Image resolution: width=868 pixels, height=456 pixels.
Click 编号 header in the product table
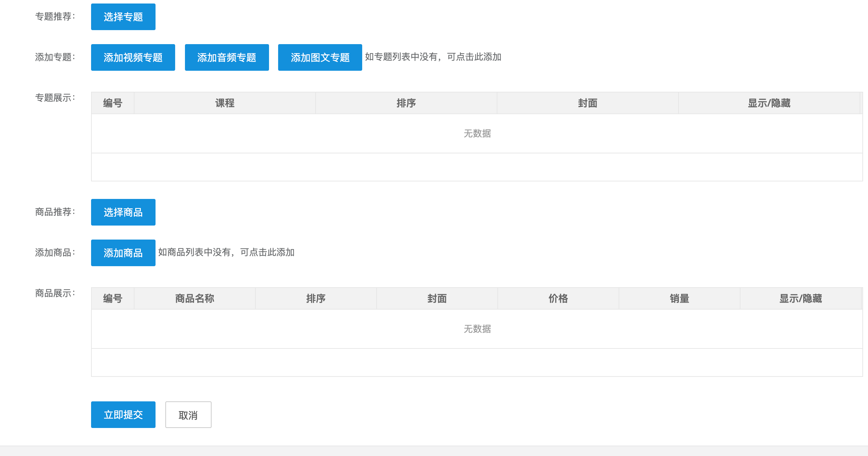click(113, 298)
